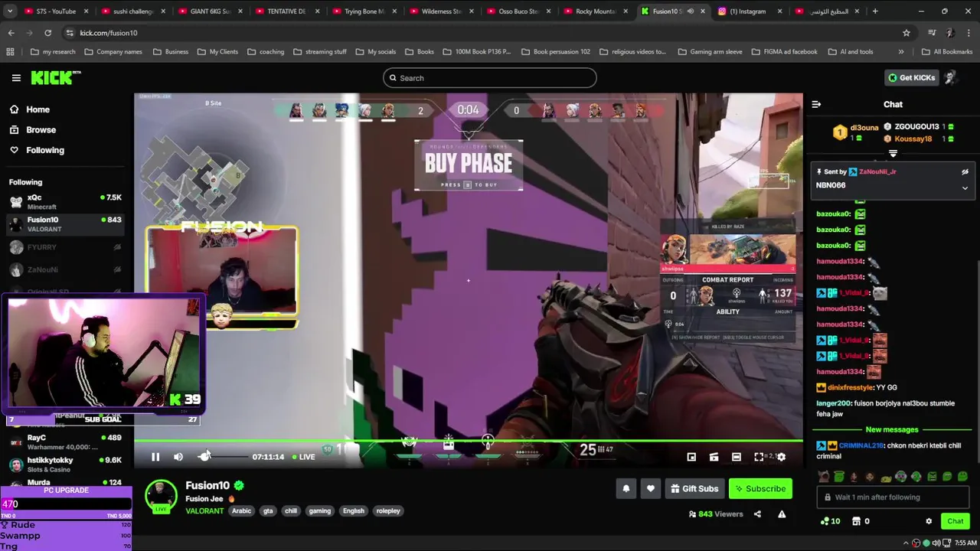Viewport: 980px width, 551px height.
Task: Switch to the Rocky Mountain tab
Action: (x=596, y=11)
